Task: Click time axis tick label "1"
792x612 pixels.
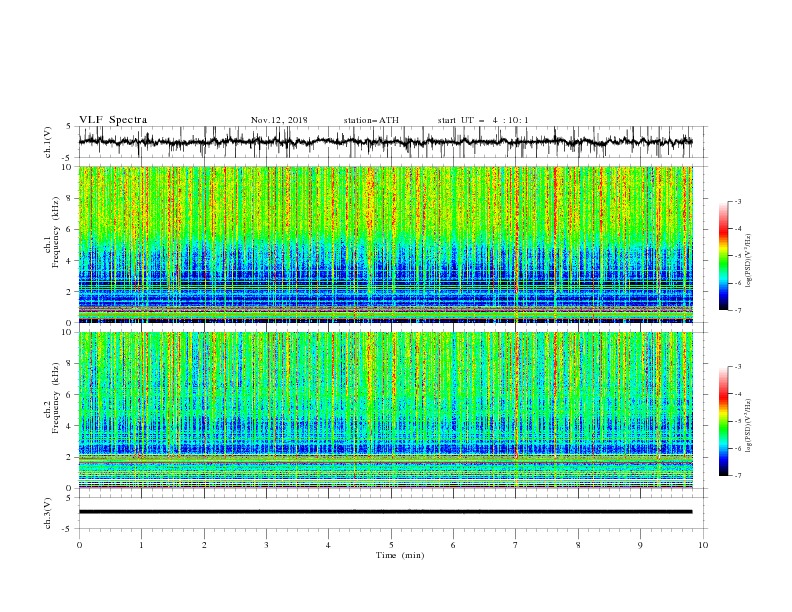Action: click(141, 545)
